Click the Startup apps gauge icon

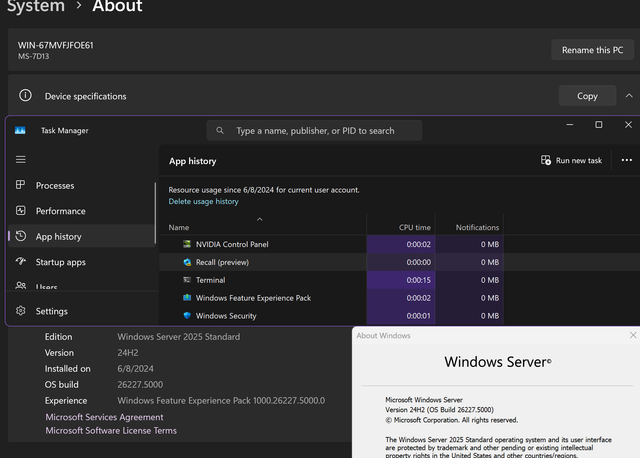21,261
